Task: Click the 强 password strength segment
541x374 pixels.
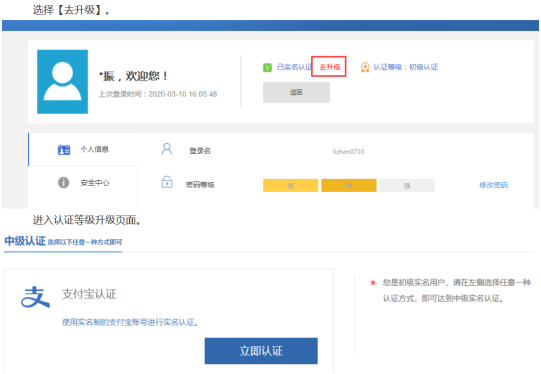Action: click(x=407, y=186)
